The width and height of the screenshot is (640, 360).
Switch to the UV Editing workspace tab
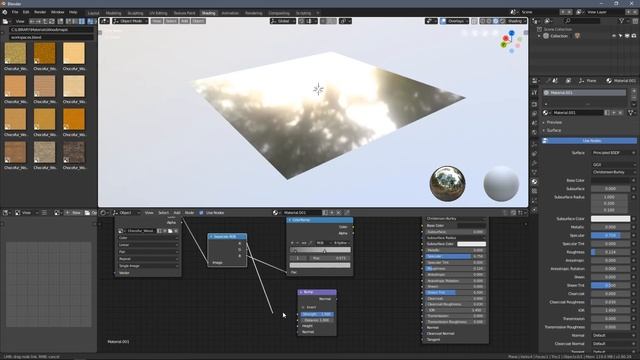click(158, 13)
